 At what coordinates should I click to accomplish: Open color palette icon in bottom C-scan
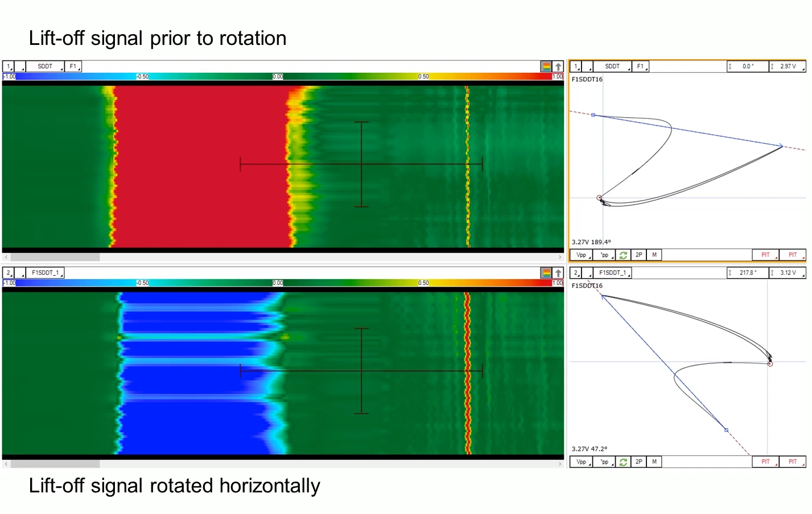click(x=546, y=273)
